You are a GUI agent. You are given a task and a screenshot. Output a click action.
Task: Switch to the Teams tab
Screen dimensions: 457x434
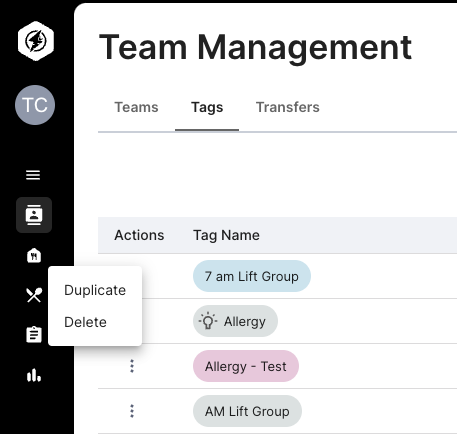(x=136, y=107)
